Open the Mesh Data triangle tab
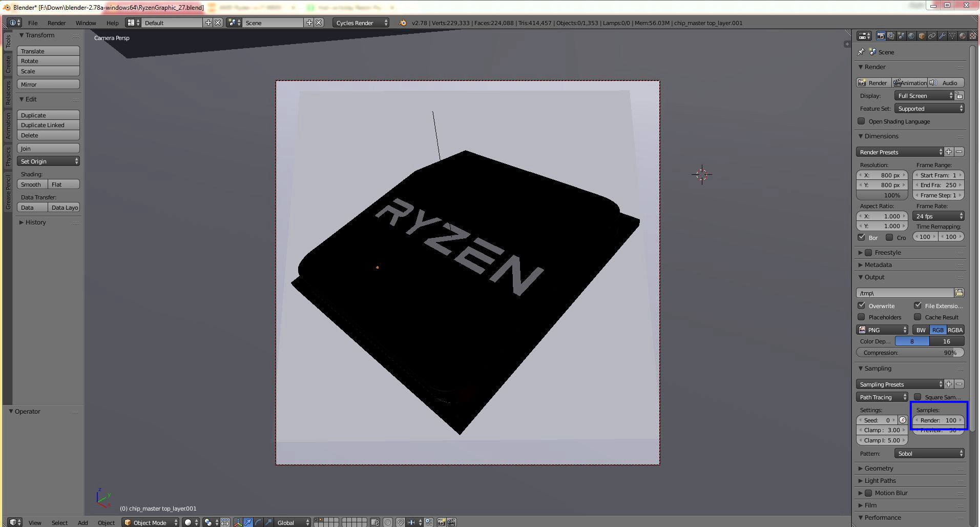The width and height of the screenshot is (980, 527). [952, 36]
